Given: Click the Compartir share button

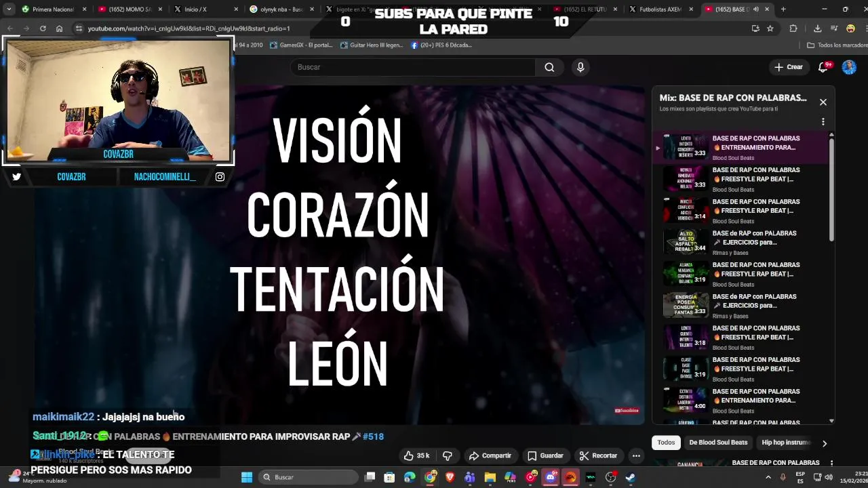Looking at the screenshot, I should coord(490,455).
